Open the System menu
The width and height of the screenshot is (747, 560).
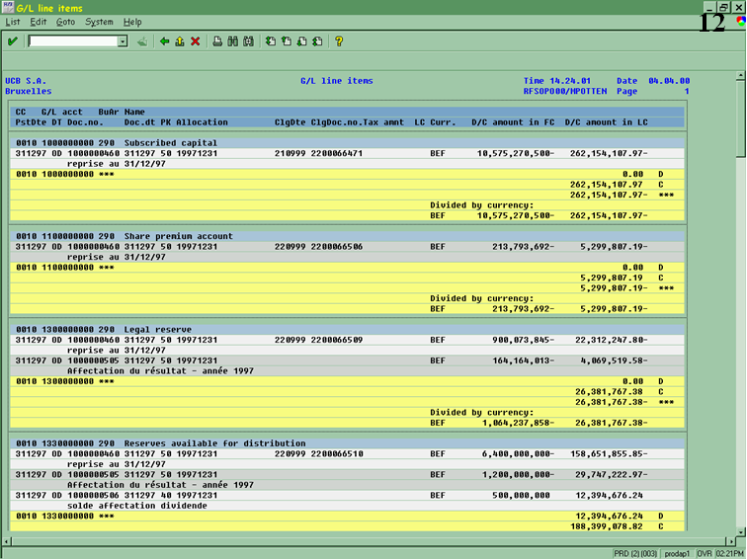pyautogui.click(x=99, y=22)
